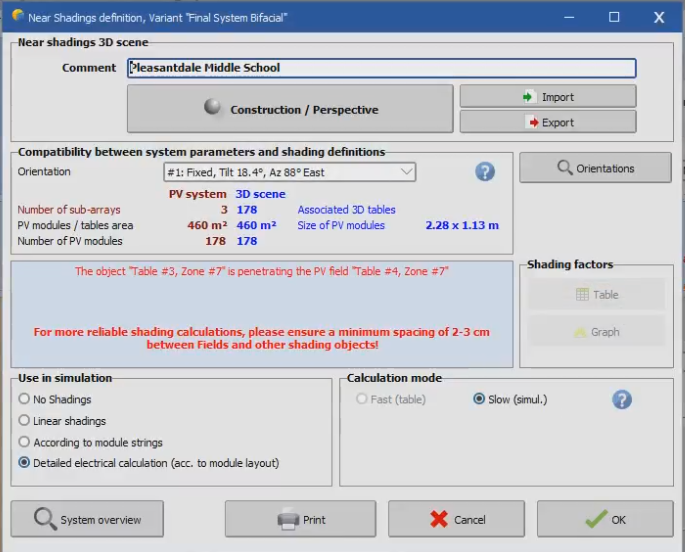
Task: Open the System overview
Action: pos(87,519)
